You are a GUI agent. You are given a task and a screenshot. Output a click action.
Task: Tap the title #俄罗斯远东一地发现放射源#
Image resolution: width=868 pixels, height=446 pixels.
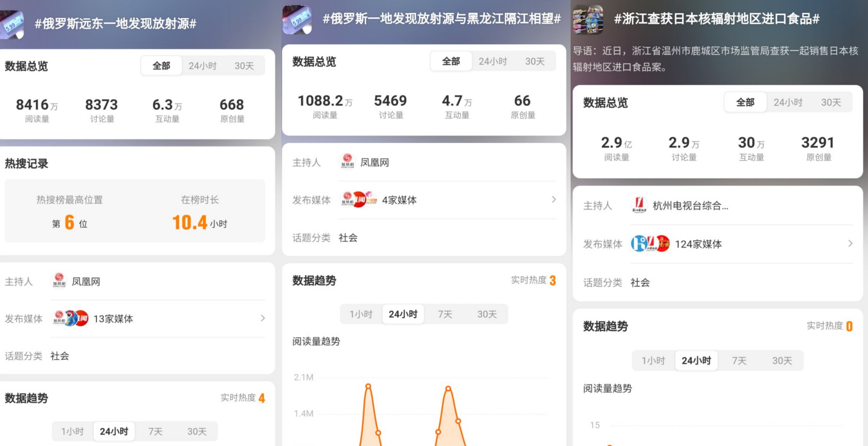click(115, 24)
